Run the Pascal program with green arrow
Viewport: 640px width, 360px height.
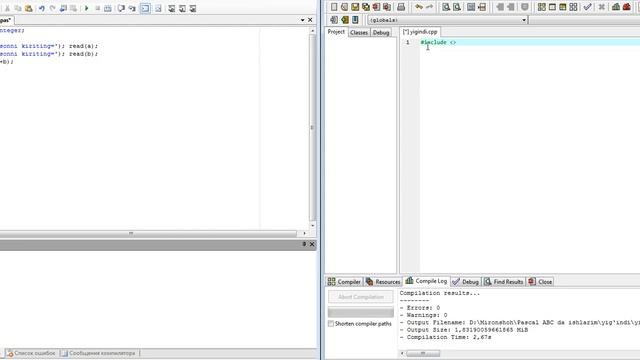pos(87,8)
